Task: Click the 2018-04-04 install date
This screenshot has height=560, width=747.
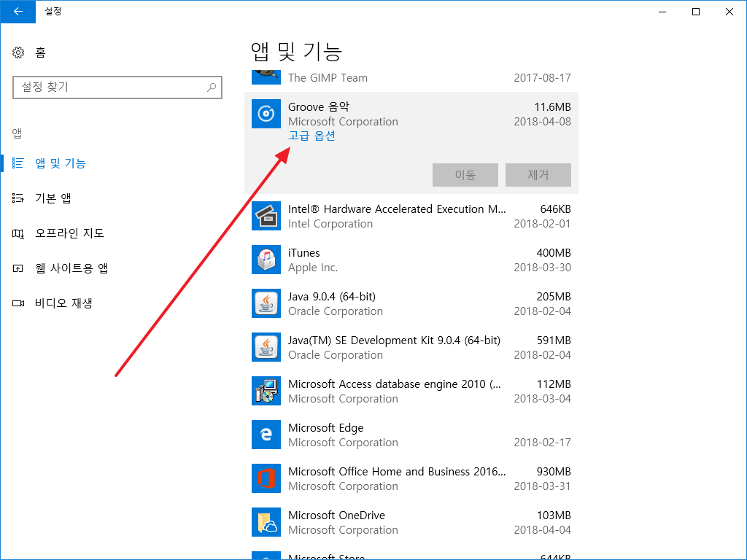Action: pyautogui.click(x=542, y=530)
